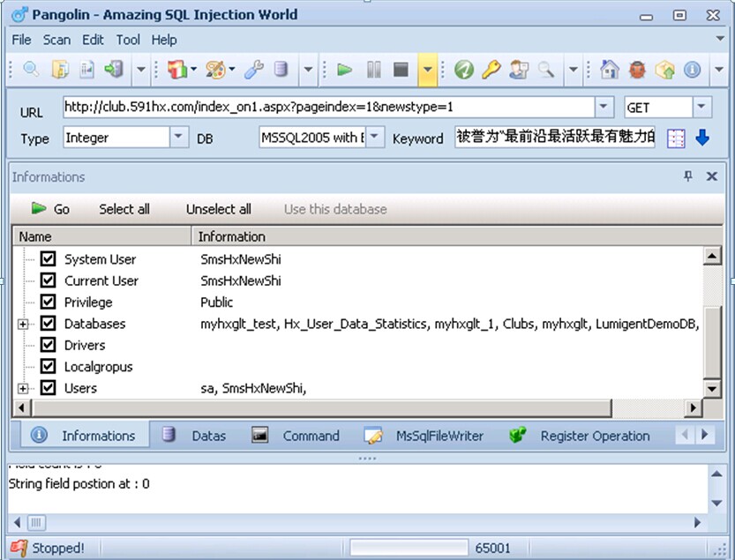Click the blue down arrow icon
735x560 pixels.
702,138
